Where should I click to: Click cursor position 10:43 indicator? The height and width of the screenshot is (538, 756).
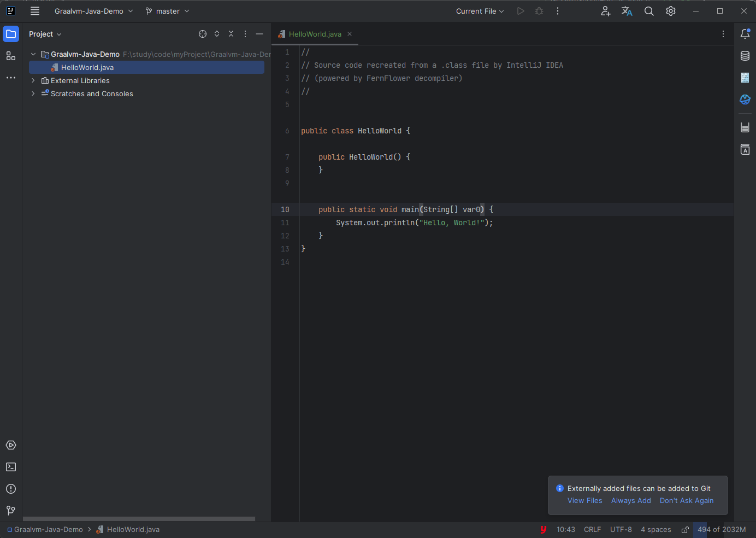pyautogui.click(x=566, y=530)
